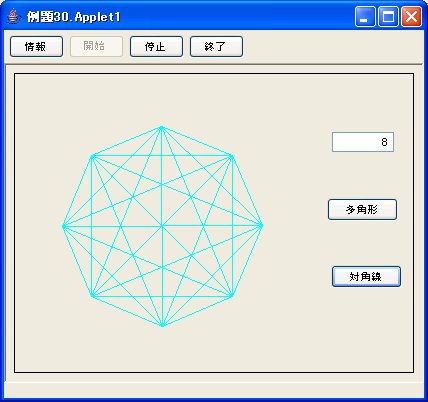Click the rightmost vertex of the octagon

261,226
